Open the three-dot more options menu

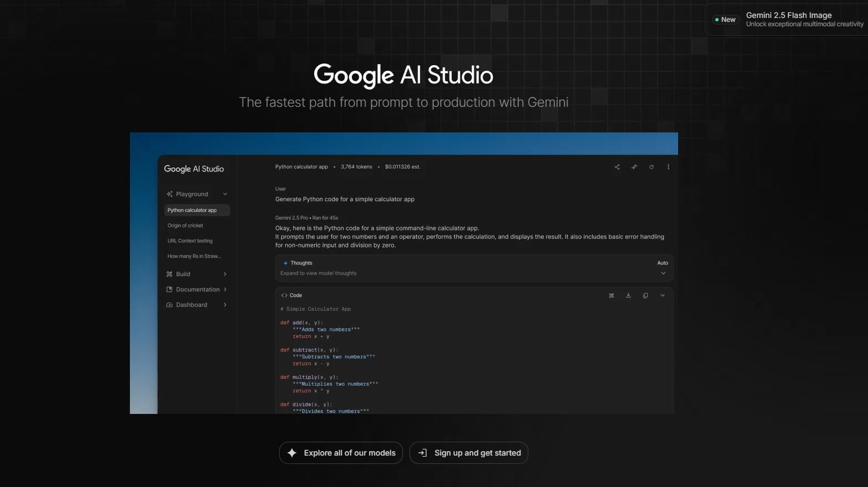click(x=668, y=167)
